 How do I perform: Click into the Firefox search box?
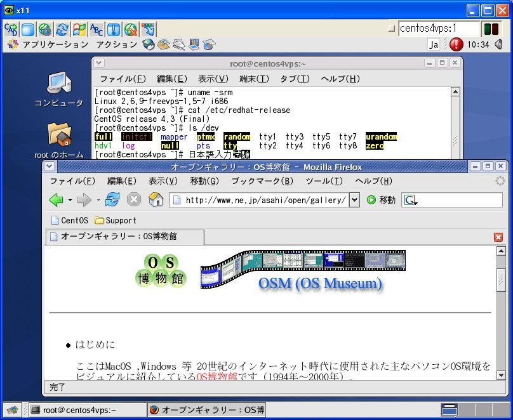point(460,200)
